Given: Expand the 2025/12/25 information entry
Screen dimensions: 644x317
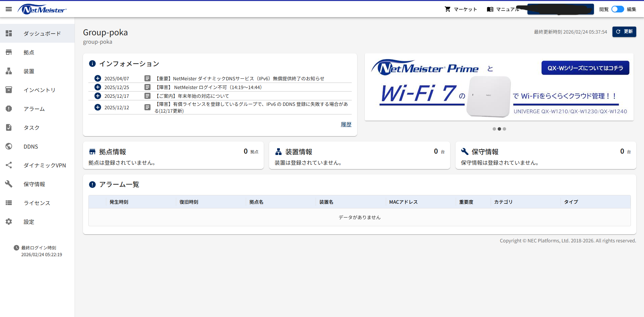Looking at the screenshot, I should coord(98,87).
